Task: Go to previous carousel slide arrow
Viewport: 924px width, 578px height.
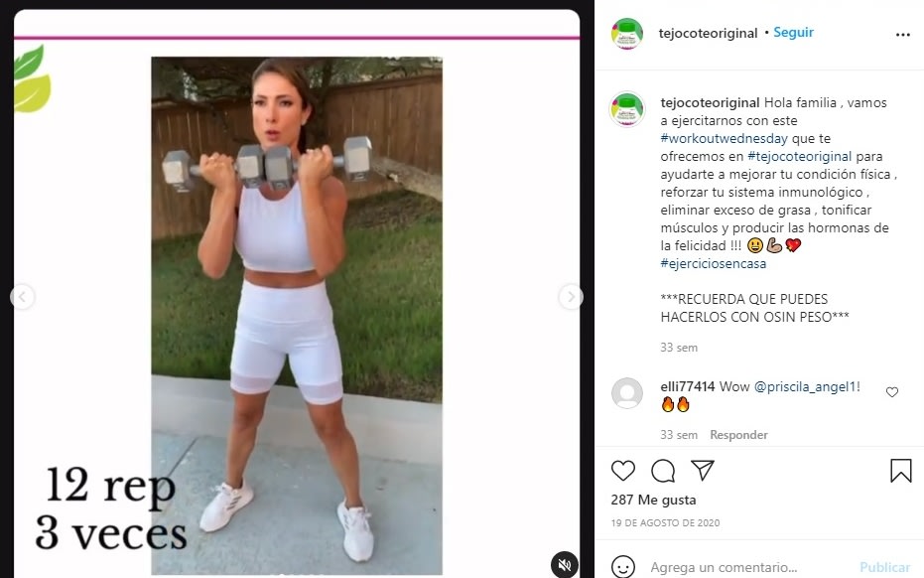Action: [x=23, y=297]
